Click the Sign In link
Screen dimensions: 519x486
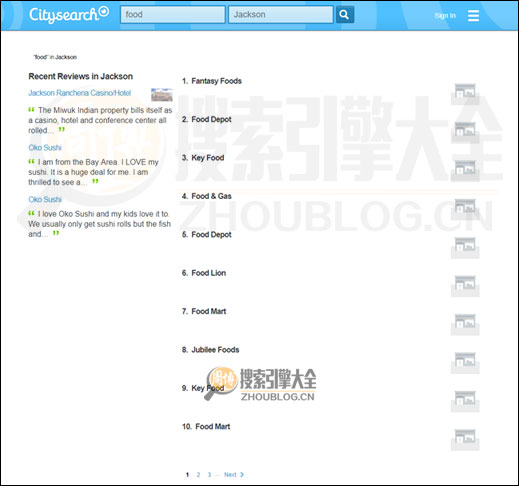pos(445,16)
